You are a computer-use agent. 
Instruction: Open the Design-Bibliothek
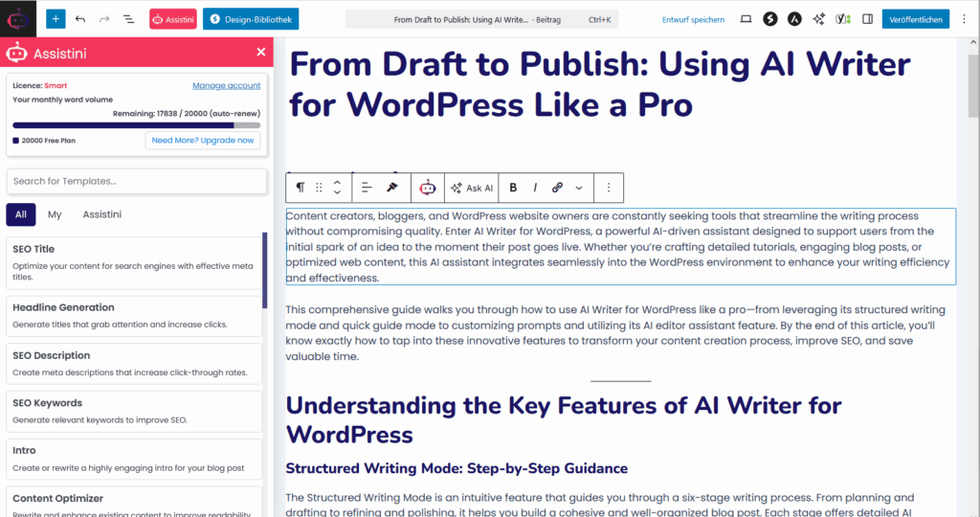point(251,19)
